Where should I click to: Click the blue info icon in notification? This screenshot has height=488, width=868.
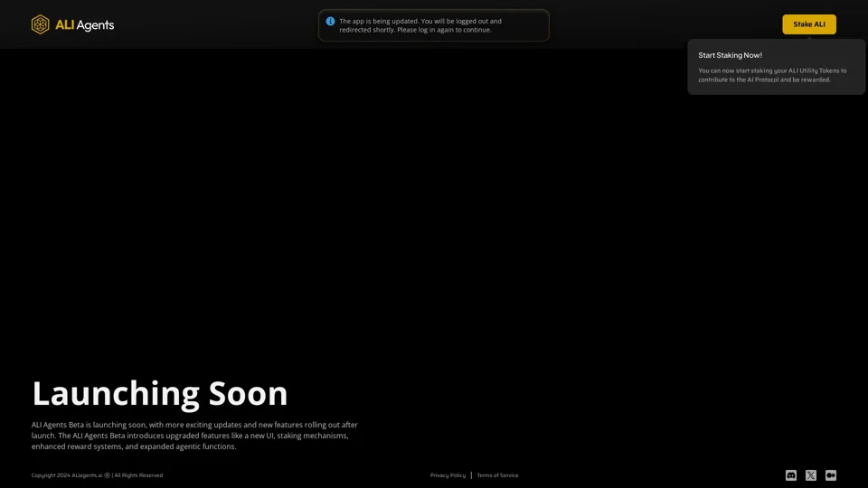[x=330, y=21]
